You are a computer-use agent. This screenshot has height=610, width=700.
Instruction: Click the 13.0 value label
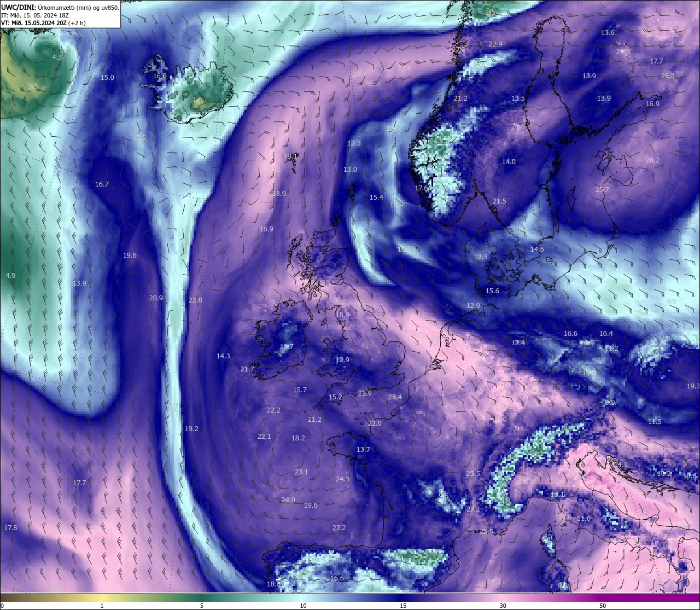[350, 169]
